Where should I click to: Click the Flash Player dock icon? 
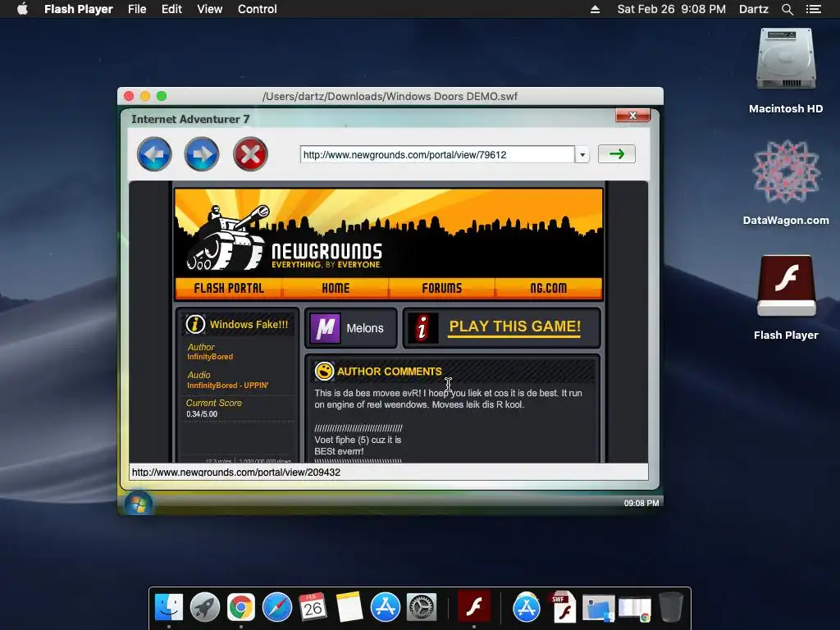[x=474, y=608]
